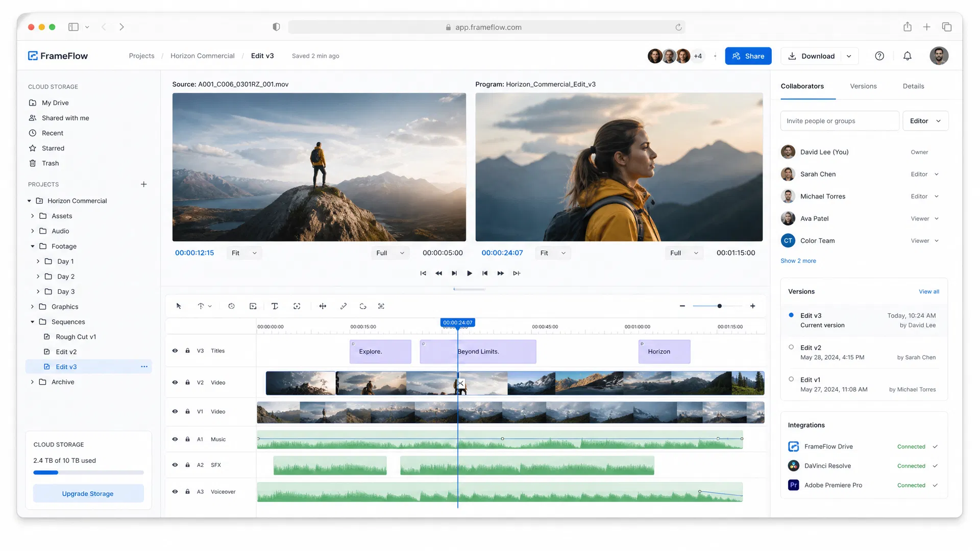The width and height of the screenshot is (980, 551).
Task: Select the arrow selection tool in timeline toolbar
Action: [x=179, y=306]
